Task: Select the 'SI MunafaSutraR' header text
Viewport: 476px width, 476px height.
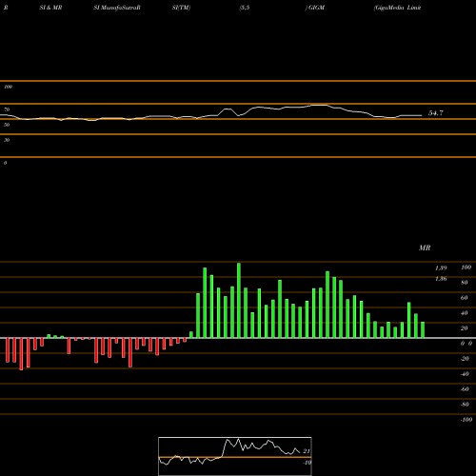Action: click(117, 8)
